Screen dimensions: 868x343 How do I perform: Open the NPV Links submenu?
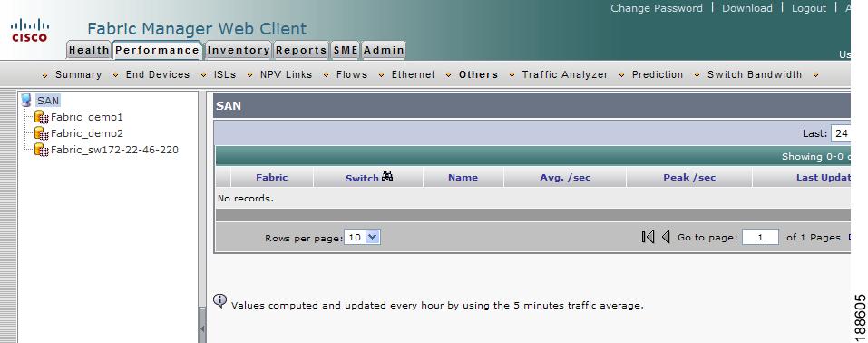pos(286,74)
